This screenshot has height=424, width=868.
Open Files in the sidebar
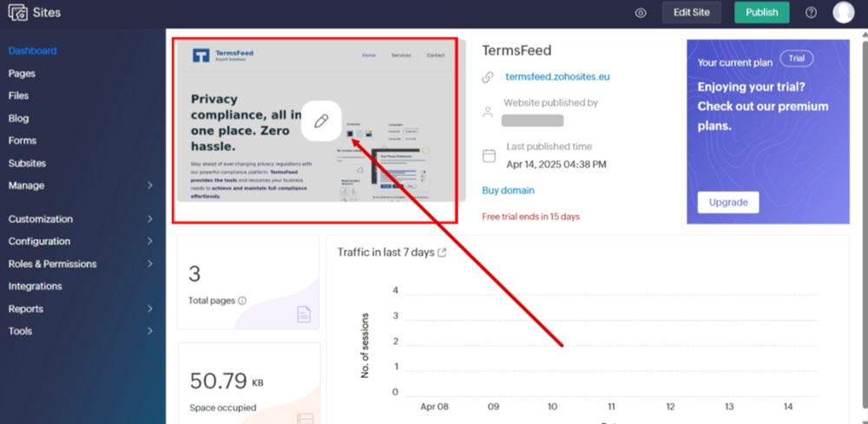[18, 95]
